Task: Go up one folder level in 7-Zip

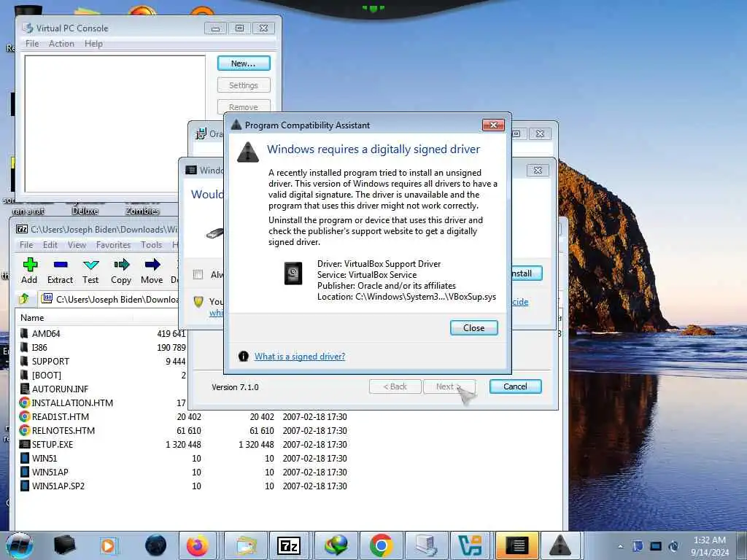Action: [x=24, y=299]
